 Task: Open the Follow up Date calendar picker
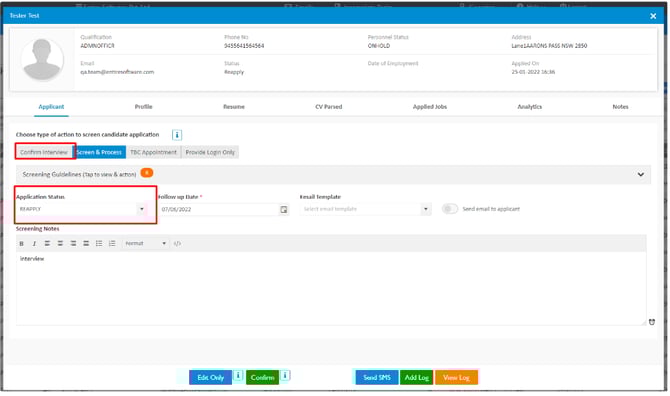tap(283, 209)
